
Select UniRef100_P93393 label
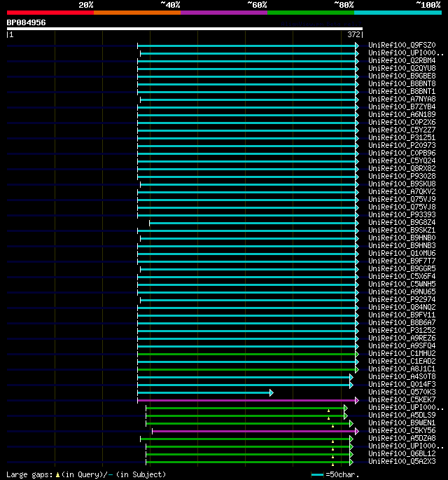(402, 214)
